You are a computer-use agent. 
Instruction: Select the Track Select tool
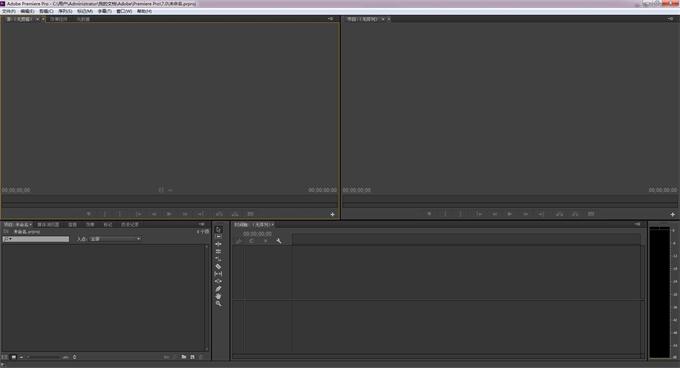coord(219,237)
